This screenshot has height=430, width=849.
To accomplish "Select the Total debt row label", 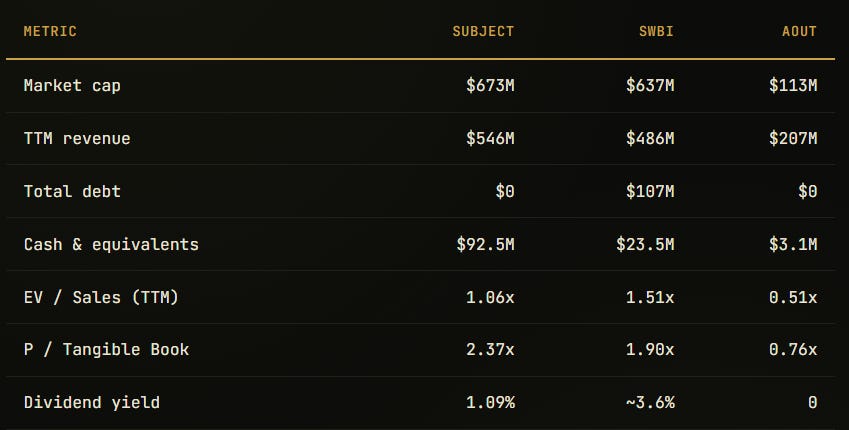I will [72, 191].
